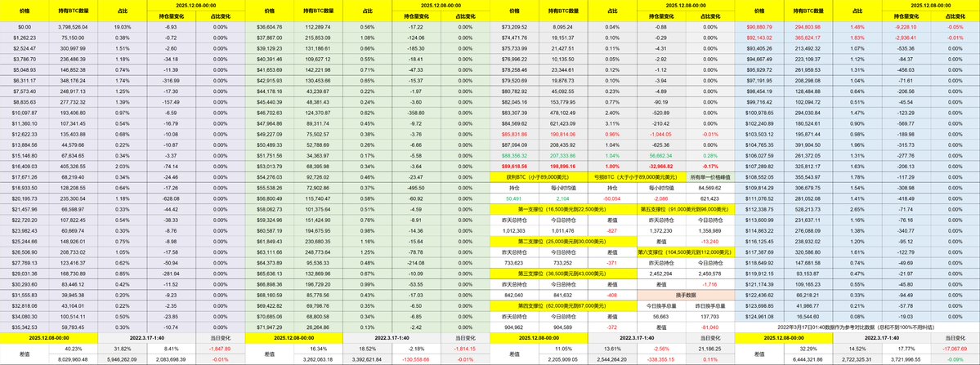
Task: Click yesterday's total holdings 1,012,303
Action: coord(514,230)
